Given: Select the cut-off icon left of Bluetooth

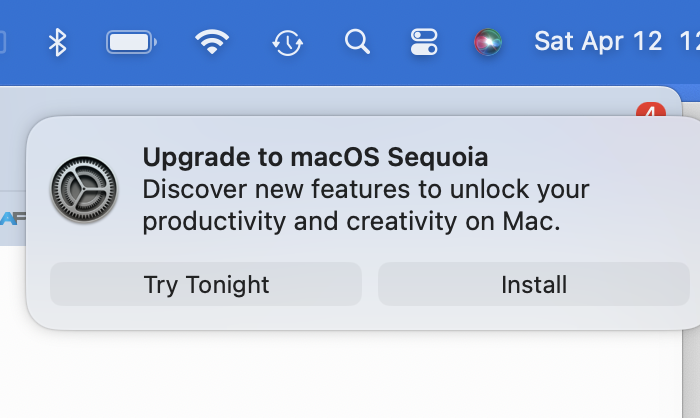Looking at the screenshot, I should coord(3,42).
